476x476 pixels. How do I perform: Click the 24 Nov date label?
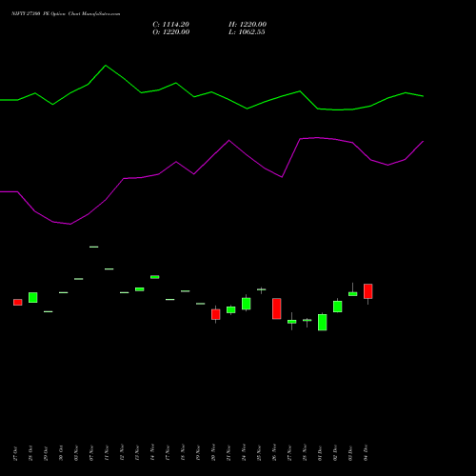tap(244, 452)
